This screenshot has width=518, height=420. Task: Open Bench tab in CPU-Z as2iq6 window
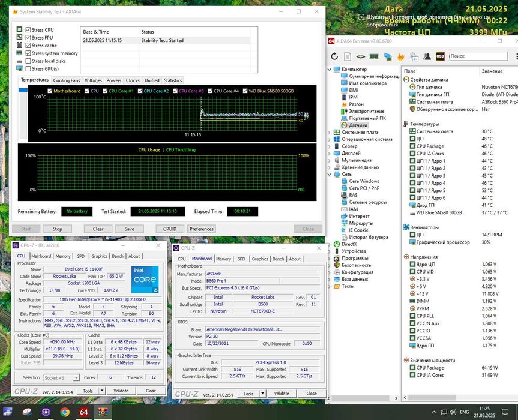coord(118,256)
